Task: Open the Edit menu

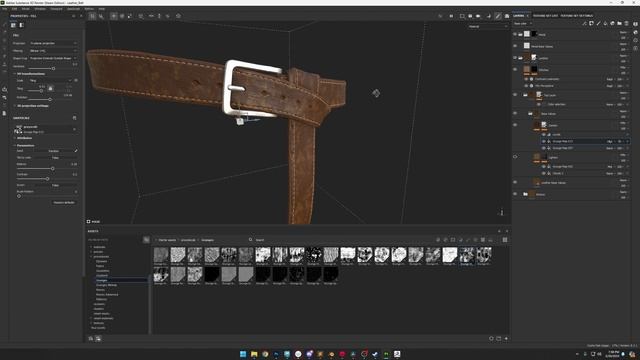Action: 14,9
